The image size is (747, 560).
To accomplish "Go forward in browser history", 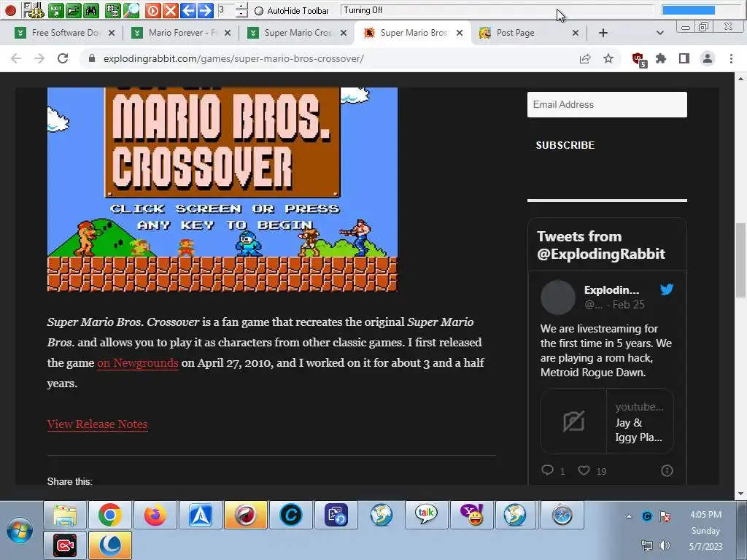I will 39,58.
